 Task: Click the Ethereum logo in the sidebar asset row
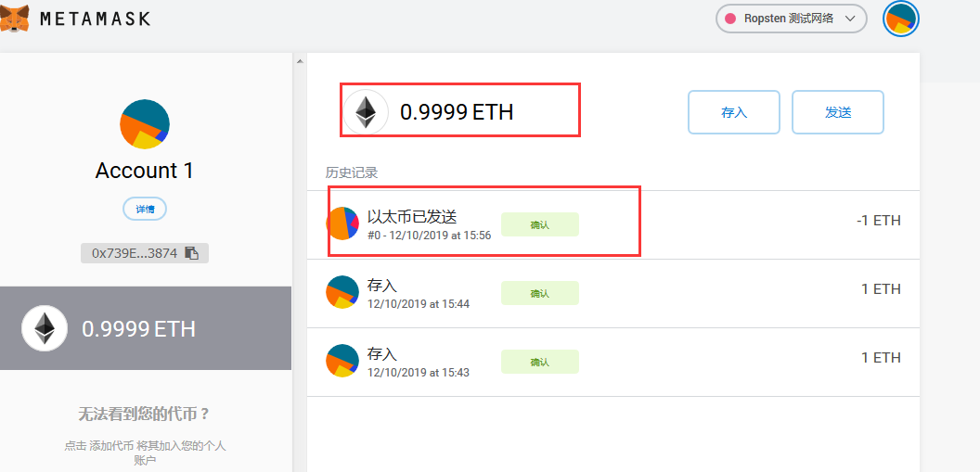click(x=45, y=328)
